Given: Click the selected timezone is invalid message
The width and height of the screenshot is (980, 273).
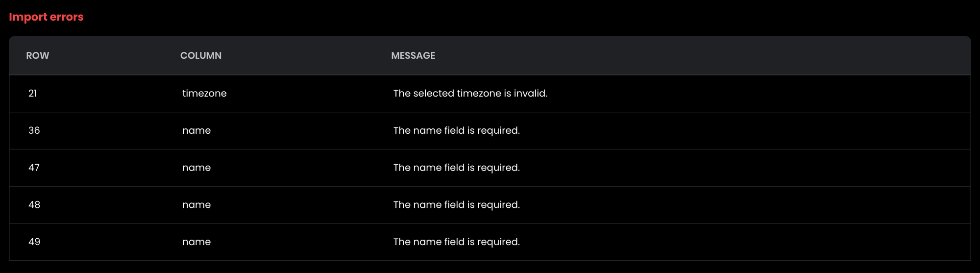Looking at the screenshot, I should click(470, 94).
